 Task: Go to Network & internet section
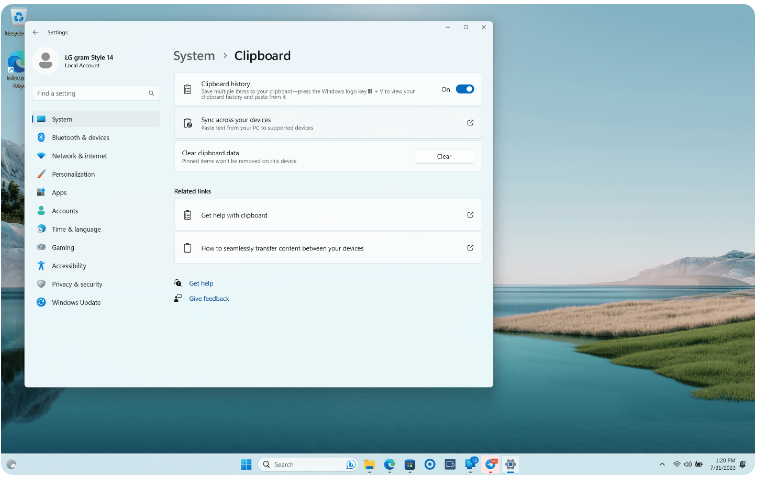pyautogui.click(x=79, y=156)
